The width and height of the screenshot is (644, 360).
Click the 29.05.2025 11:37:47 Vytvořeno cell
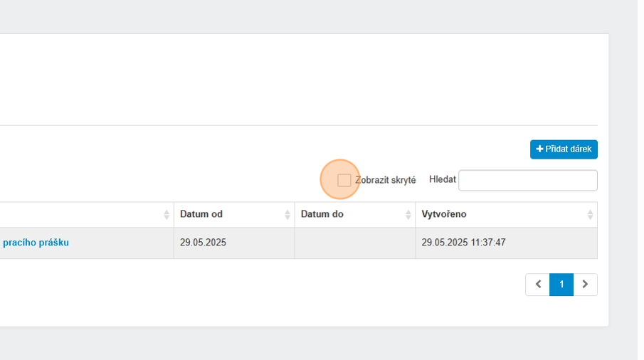(x=463, y=243)
